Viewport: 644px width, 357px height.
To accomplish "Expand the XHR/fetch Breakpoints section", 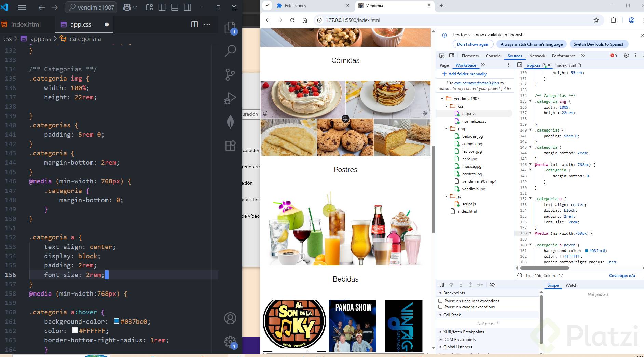I will [x=440, y=332].
